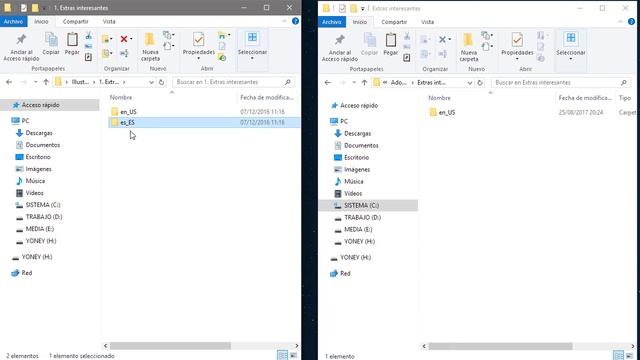The image size is (640, 360).
Task: Go back in right window navigation
Action: coord(327,82)
